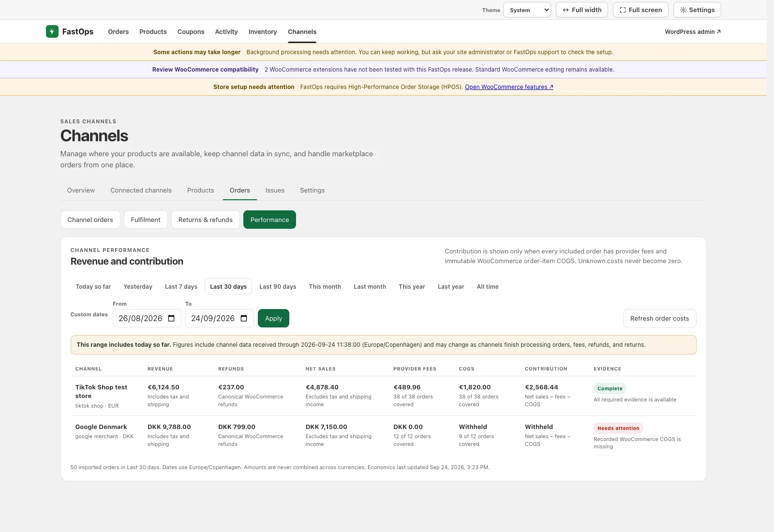Screen dimensions: 774x532
Task: Select the All time range
Action: click(488, 287)
